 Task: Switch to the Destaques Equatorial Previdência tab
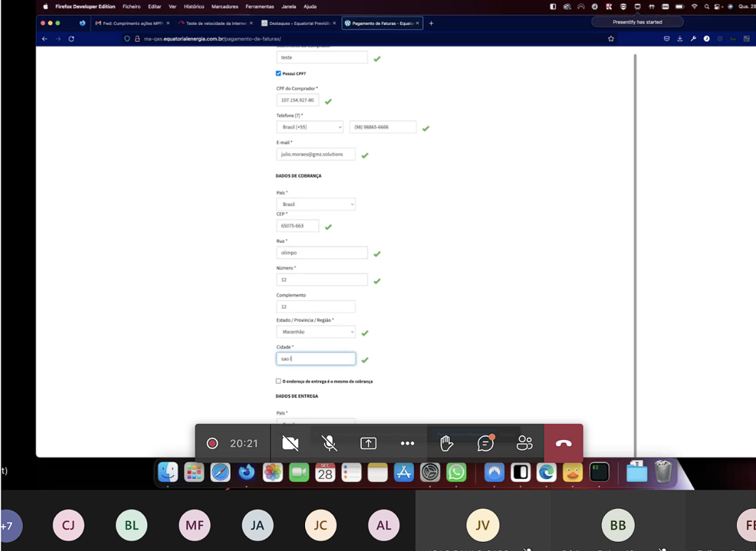(x=299, y=23)
